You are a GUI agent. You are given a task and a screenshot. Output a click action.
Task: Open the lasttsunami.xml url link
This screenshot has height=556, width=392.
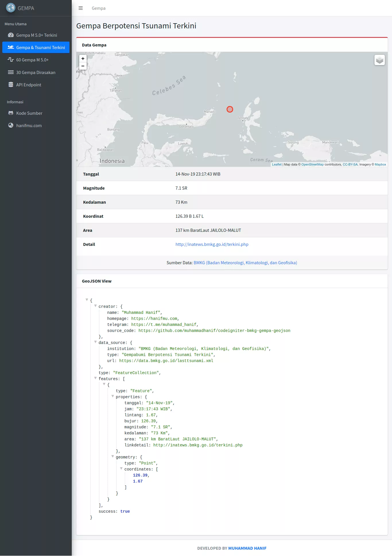click(166, 361)
